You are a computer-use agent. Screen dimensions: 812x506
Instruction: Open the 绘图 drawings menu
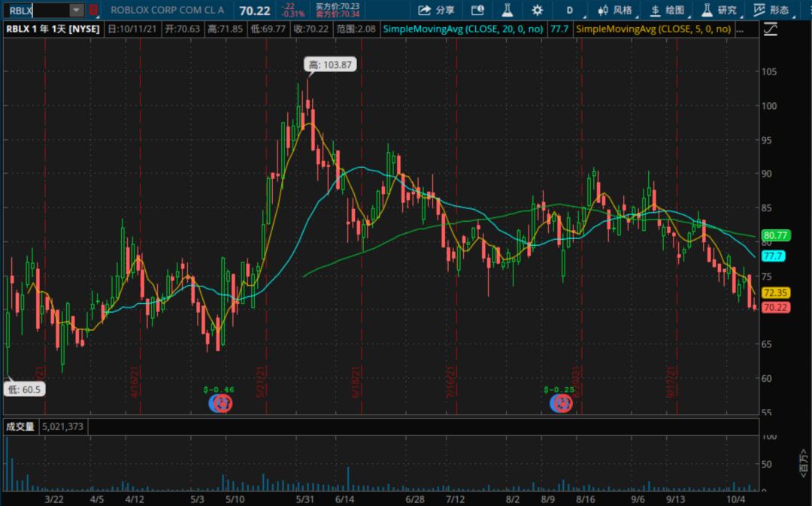point(668,11)
